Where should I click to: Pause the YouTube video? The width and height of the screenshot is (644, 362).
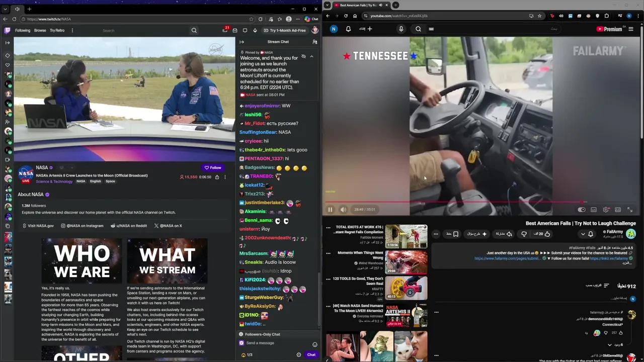[330, 210]
